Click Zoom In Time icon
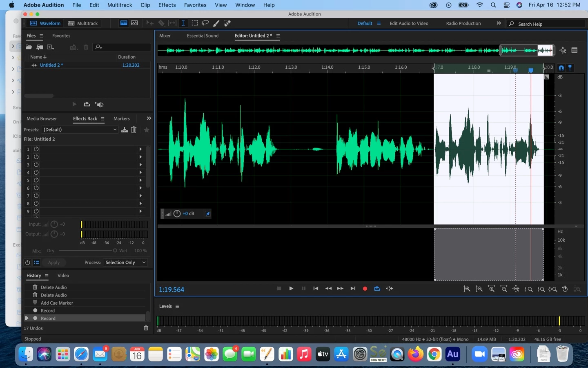Screen dimensions: 588x368 click(x=492, y=289)
